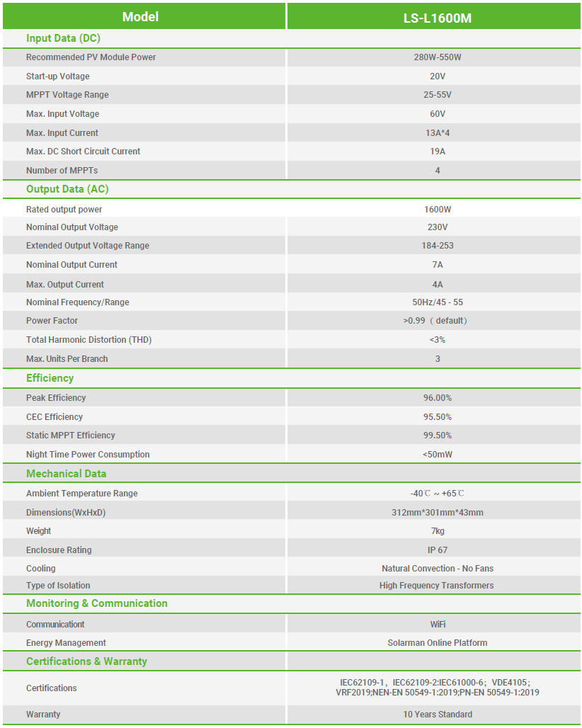Click the Total Harmonic Distortion (THD) label

[x=89, y=340]
